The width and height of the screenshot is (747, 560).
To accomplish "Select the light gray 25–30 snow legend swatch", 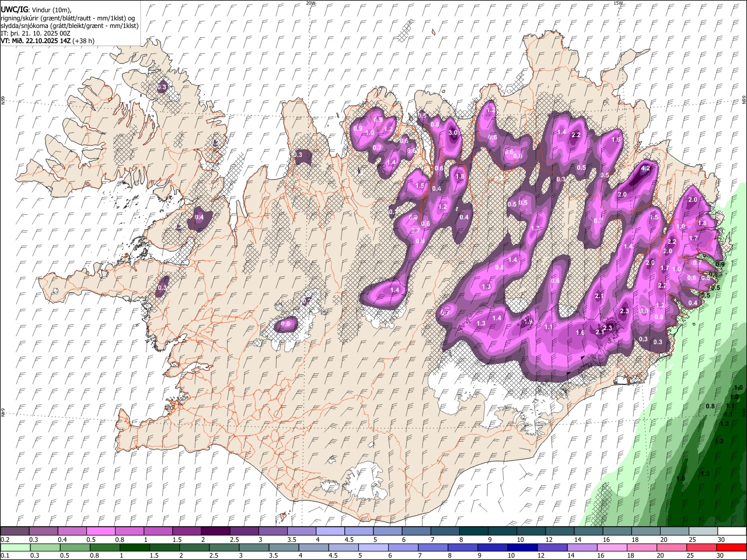I will (703, 531).
